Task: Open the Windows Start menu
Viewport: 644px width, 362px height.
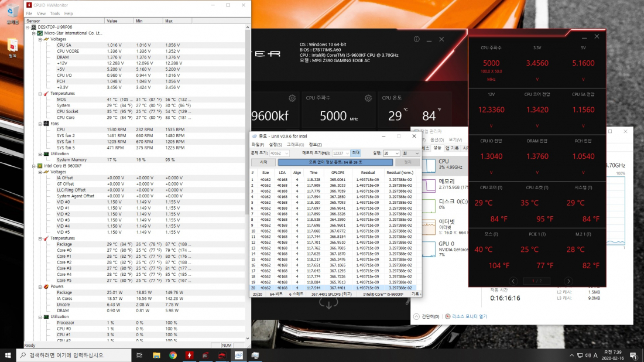Action: pyautogui.click(x=8, y=355)
